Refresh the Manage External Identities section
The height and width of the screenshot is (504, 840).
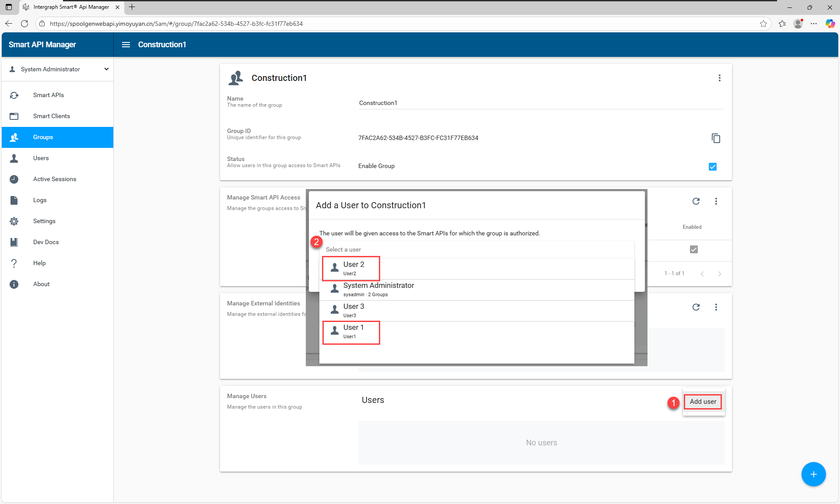pyautogui.click(x=696, y=307)
